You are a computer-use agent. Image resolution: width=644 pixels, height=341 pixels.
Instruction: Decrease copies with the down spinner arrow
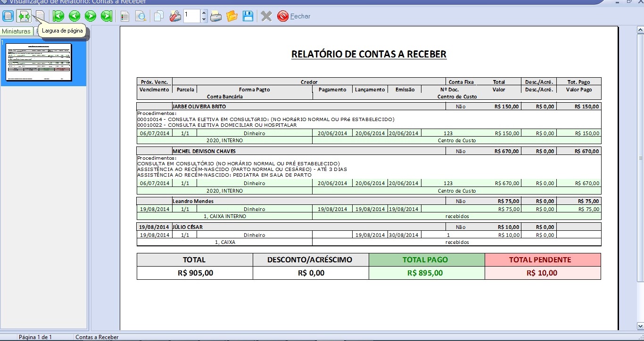204,19
